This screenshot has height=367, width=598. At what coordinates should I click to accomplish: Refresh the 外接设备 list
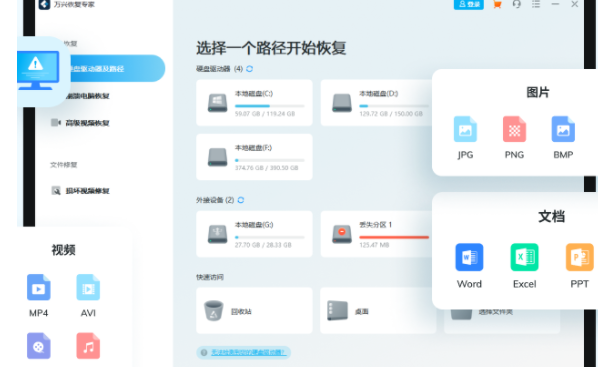click(x=241, y=200)
